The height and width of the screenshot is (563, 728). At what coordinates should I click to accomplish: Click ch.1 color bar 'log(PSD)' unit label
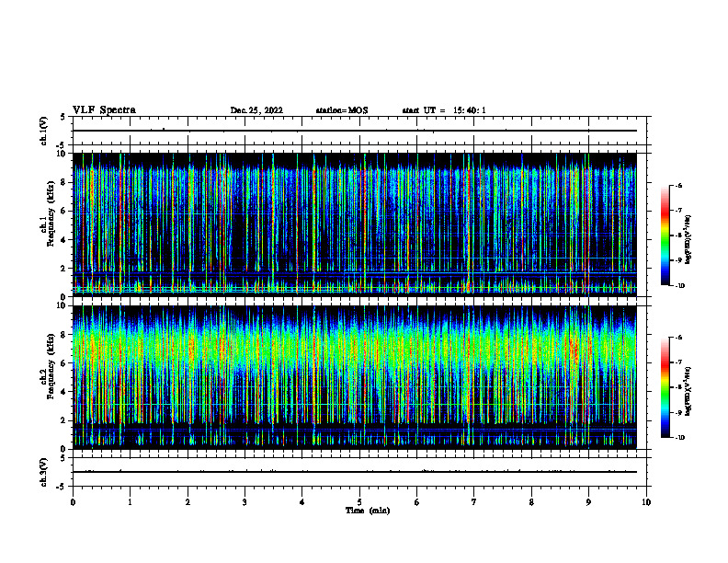(688, 240)
